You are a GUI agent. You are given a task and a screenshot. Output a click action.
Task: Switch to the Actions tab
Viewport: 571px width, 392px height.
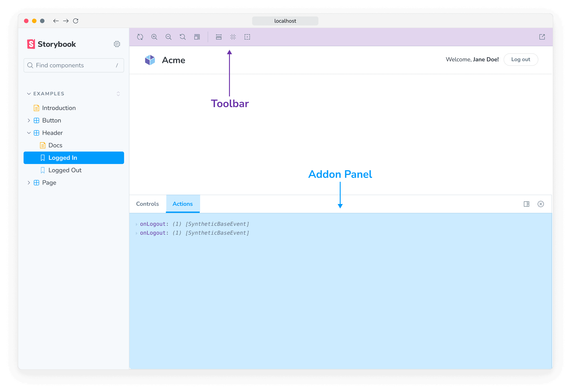pyautogui.click(x=183, y=204)
